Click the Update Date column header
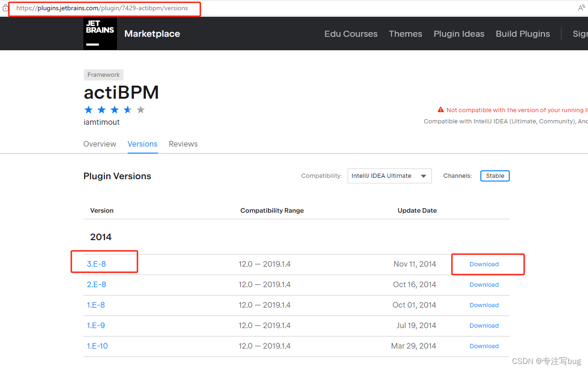The image size is (588, 370). (417, 210)
